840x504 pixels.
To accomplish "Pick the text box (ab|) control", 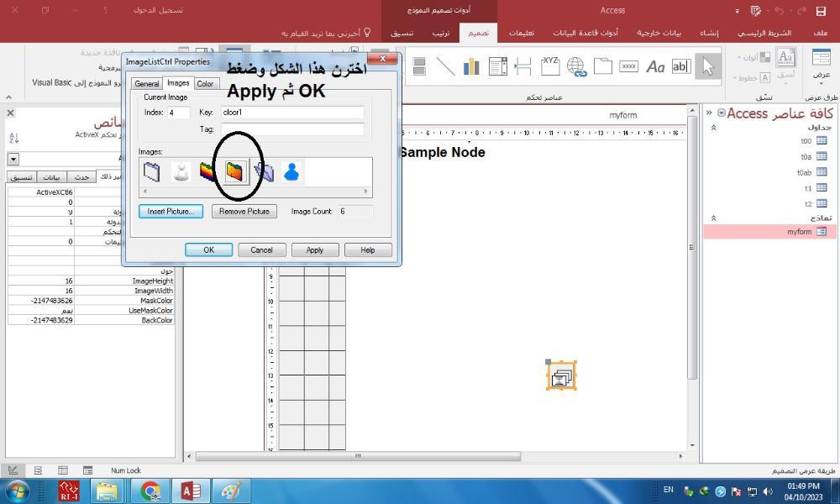I will pos(681,67).
